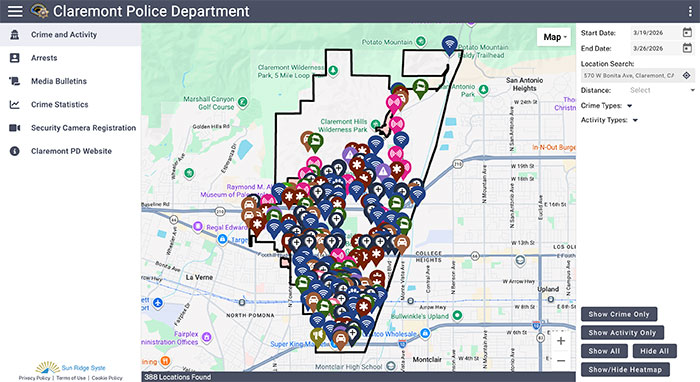Click the Location Search address field
Image resolution: width=700 pixels, height=382 pixels.
click(x=629, y=75)
